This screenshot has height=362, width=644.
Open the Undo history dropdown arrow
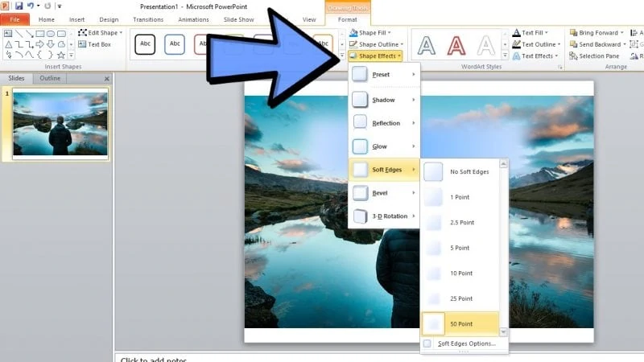point(38,6)
